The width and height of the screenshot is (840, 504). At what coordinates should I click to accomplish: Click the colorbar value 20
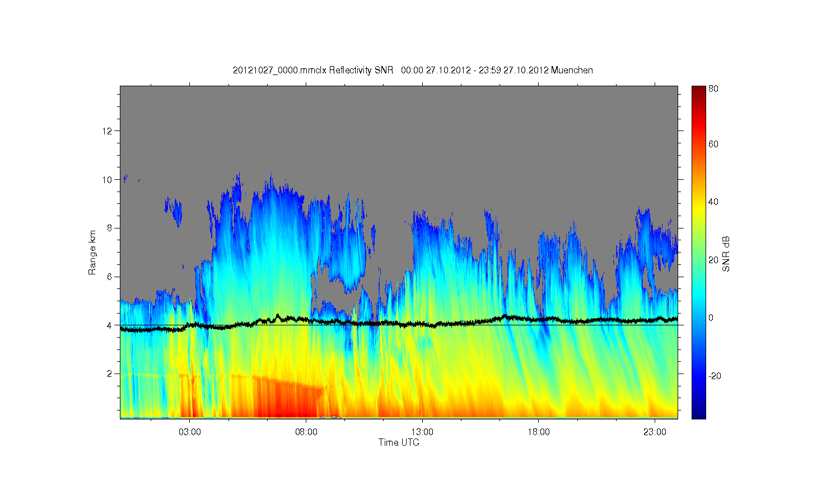coord(713,259)
